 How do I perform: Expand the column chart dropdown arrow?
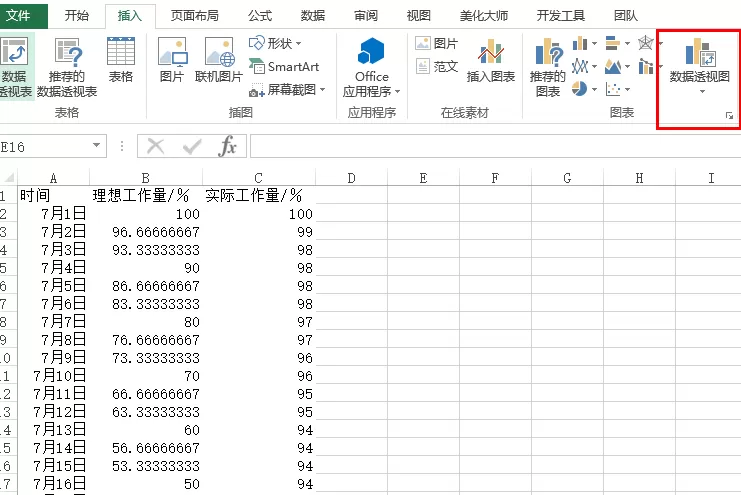594,44
